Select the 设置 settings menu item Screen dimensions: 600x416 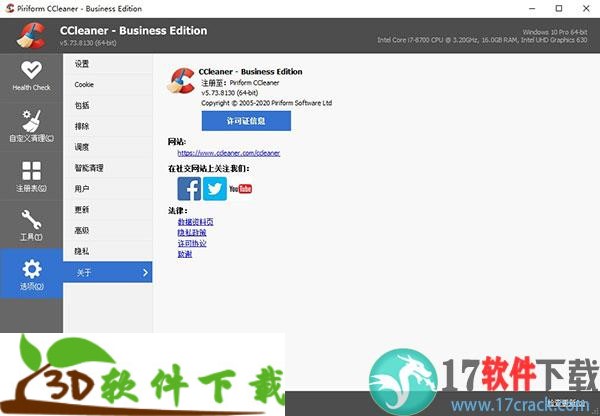pos(108,64)
